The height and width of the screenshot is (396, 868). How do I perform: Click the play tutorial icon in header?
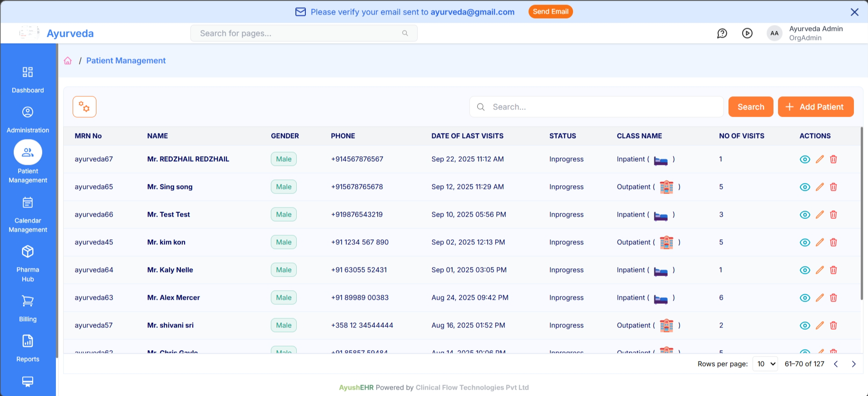click(x=747, y=33)
